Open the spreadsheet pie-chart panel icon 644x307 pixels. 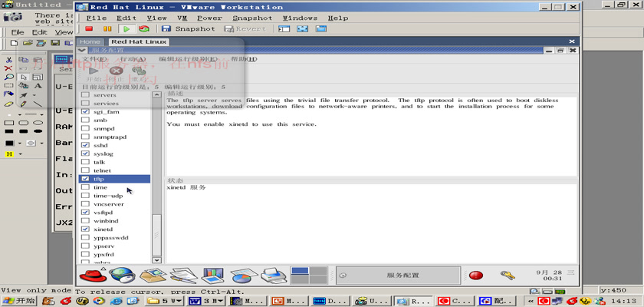click(x=244, y=276)
